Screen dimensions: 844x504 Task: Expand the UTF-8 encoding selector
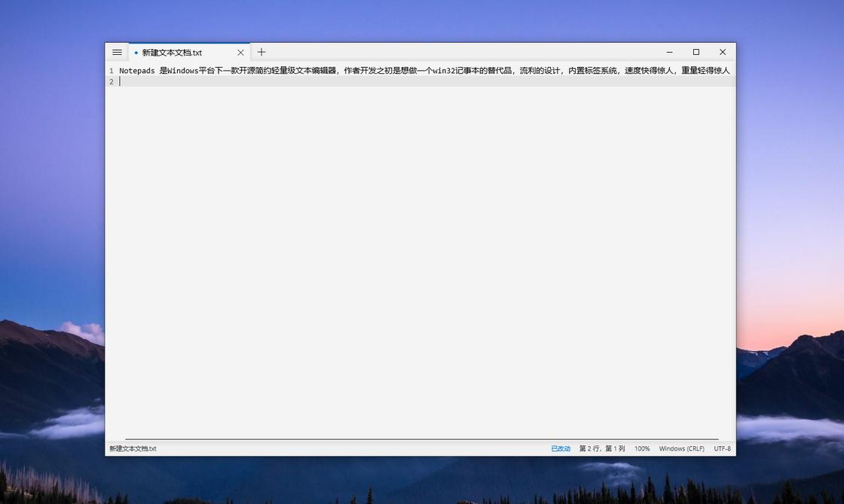tap(722, 448)
